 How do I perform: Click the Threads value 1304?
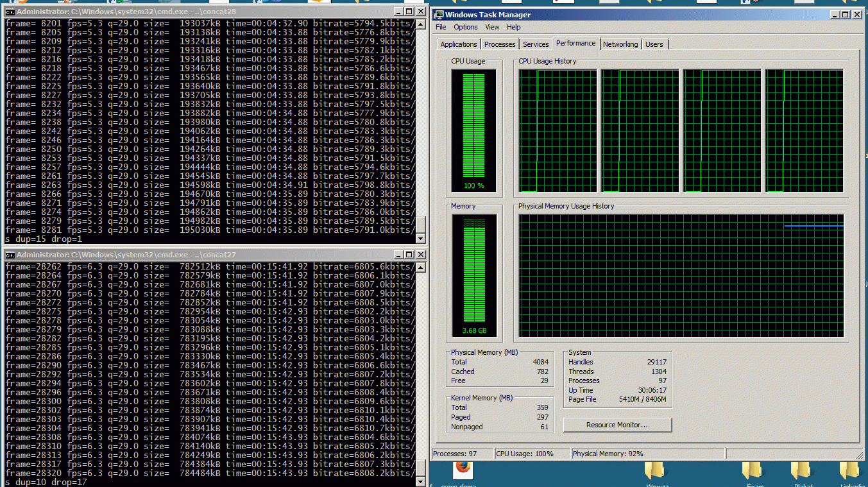tap(659, 372)
